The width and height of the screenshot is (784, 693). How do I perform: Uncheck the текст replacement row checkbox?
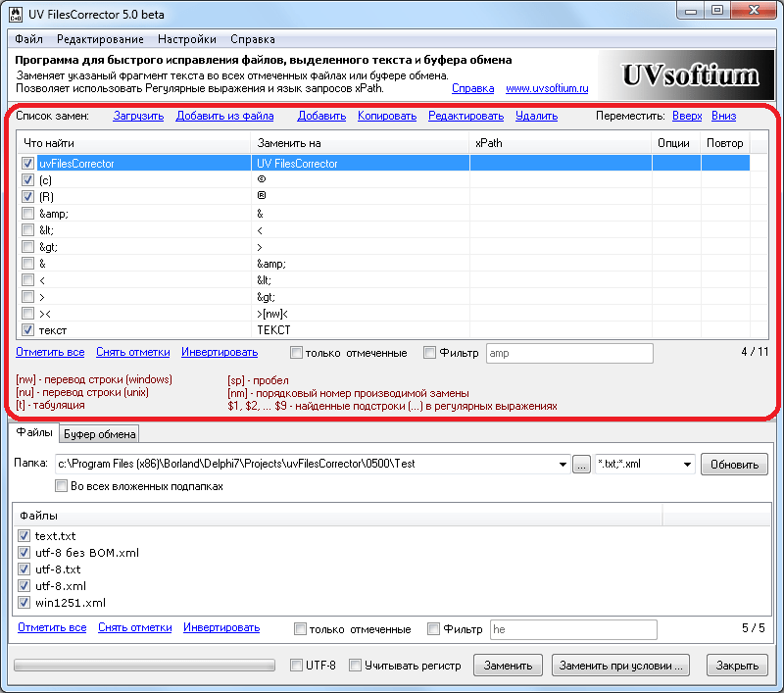28,330
